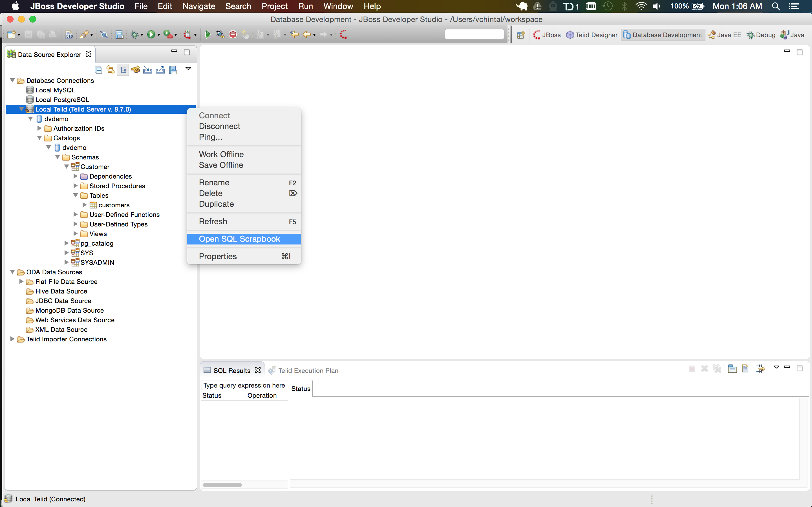Click Properties in the context menu
The image size is (812, 507).
click(217, 256)
